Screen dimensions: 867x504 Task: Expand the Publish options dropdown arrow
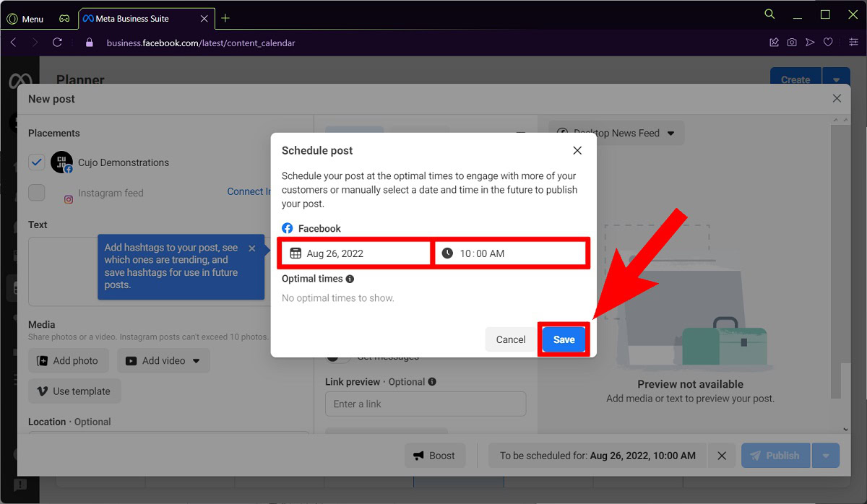coord(826,456)
